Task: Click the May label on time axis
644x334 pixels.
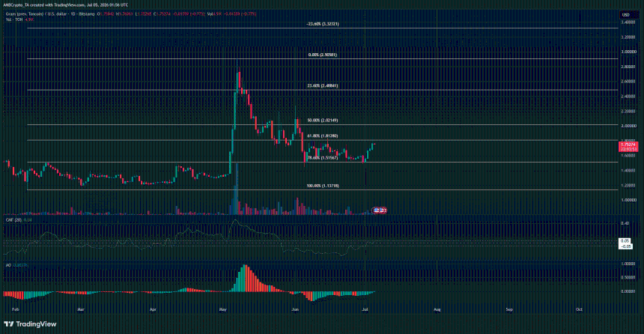Action: (x=223, y=309)
